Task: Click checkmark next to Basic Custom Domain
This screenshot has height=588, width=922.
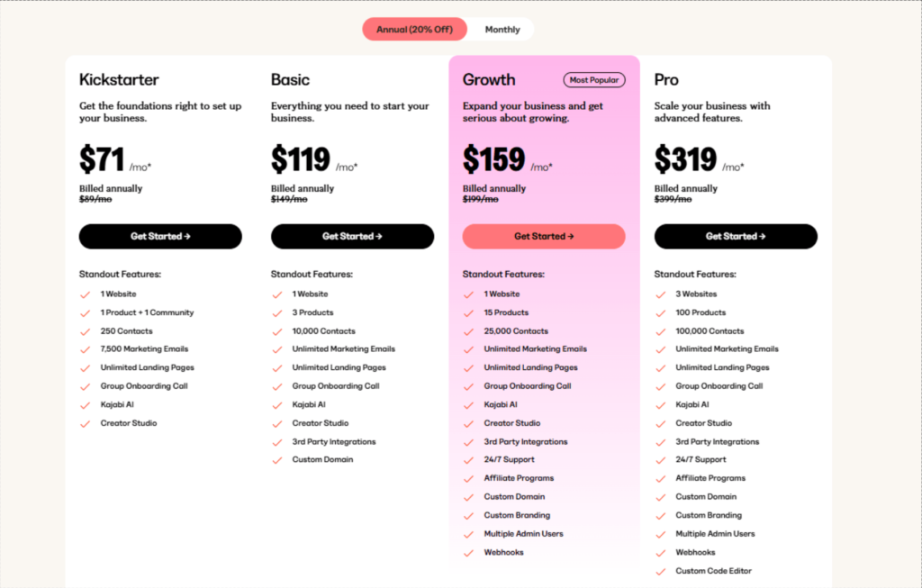Action: tap(277, 460)
